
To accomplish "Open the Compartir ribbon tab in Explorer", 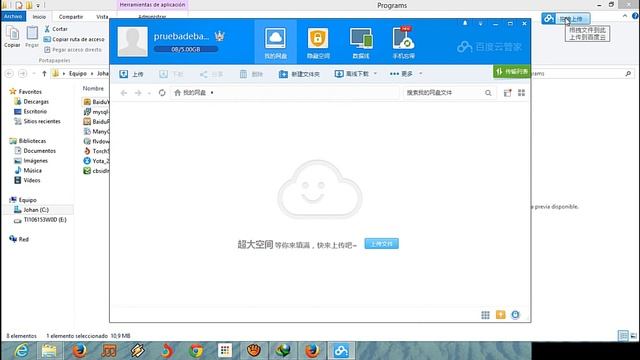I will tap(71, 17).
